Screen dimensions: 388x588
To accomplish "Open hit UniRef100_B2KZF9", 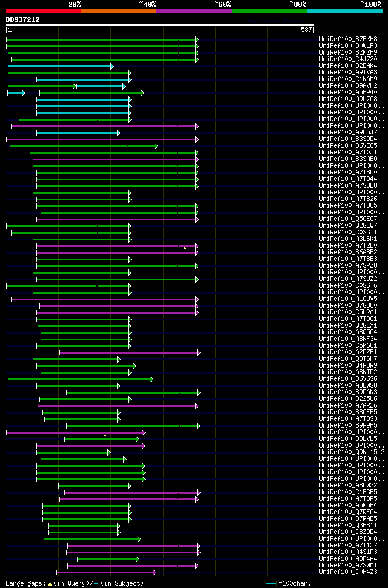I will tap(348, 53).
